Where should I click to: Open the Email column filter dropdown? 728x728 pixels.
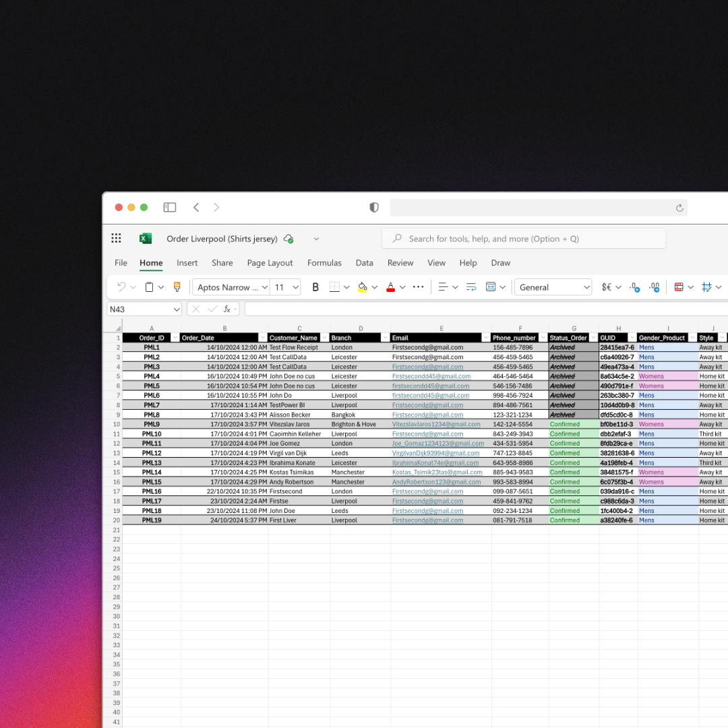pyautogui.click(x=485, y=338)
